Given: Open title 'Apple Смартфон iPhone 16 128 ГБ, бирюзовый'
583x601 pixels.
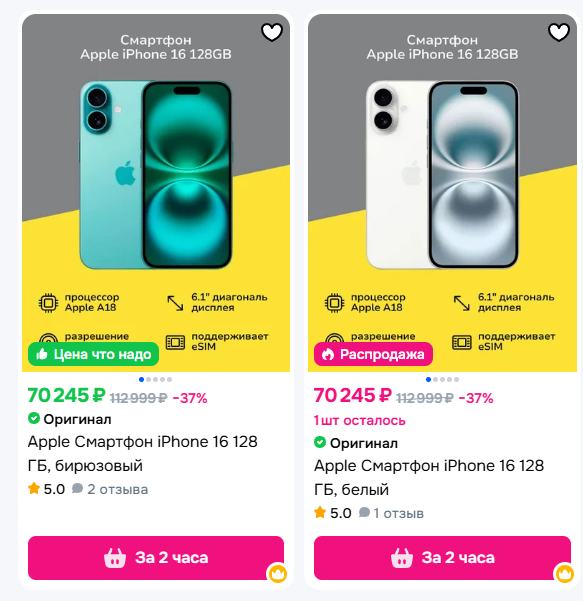Looking at the screenshot, I should coord(143,453).
